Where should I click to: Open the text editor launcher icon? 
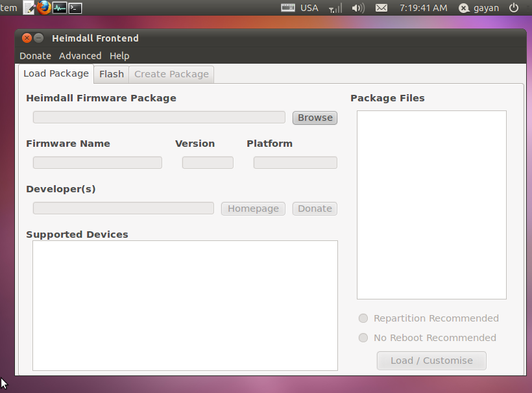[x=29, y=8]
